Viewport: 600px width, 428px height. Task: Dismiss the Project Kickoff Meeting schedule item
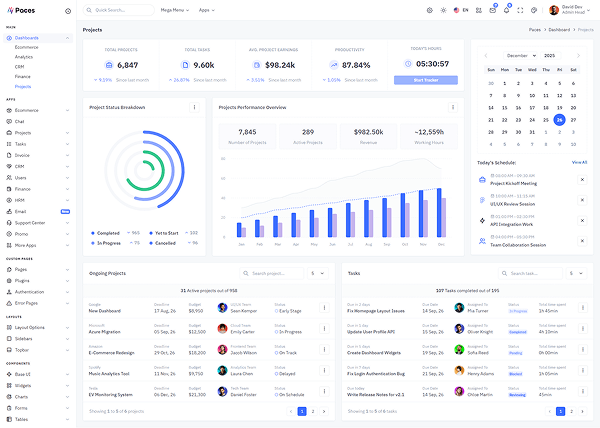[x=582, y=179]
